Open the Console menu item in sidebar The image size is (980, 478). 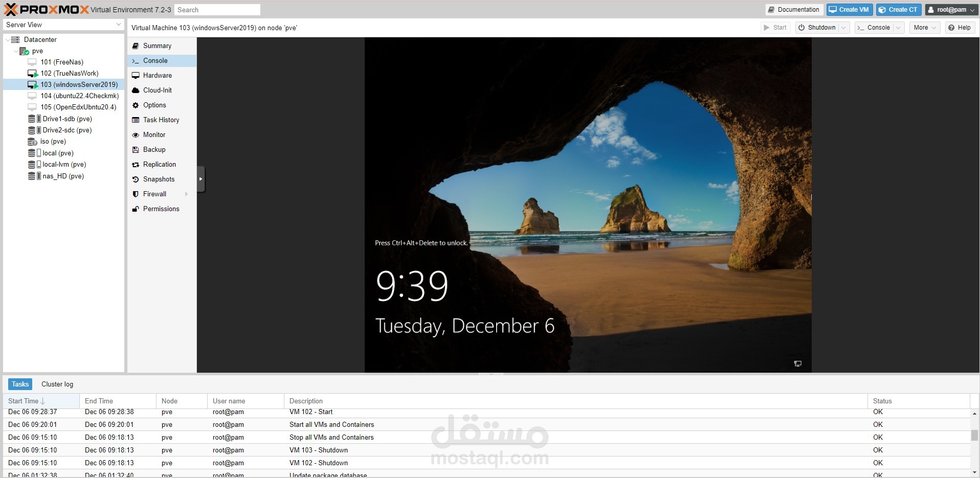click(x=162, y=61)
